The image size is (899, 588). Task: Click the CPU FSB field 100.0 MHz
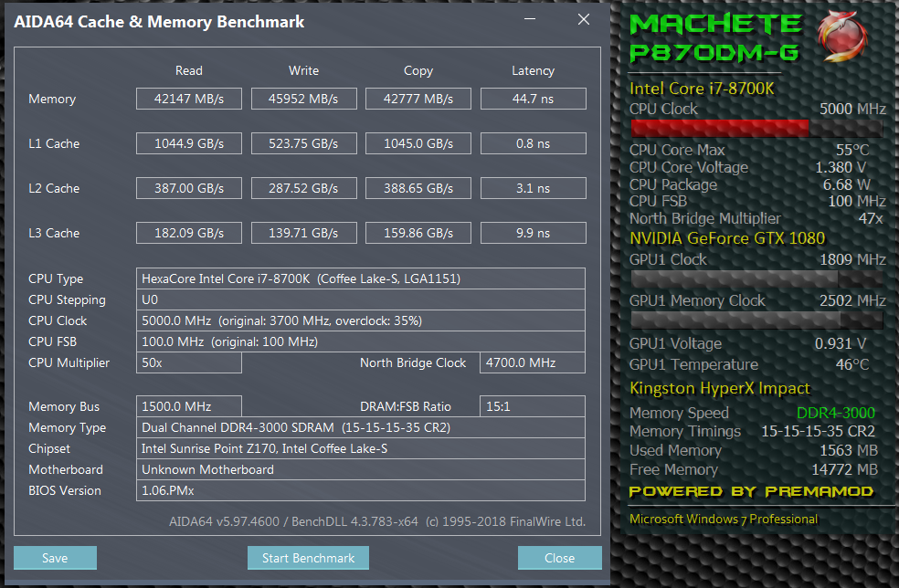361,341
